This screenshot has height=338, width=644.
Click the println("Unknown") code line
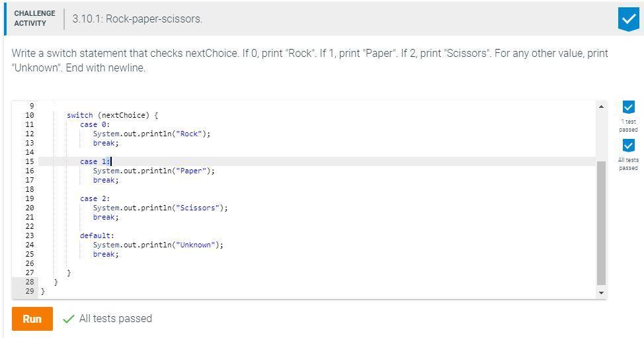[158, 245]
